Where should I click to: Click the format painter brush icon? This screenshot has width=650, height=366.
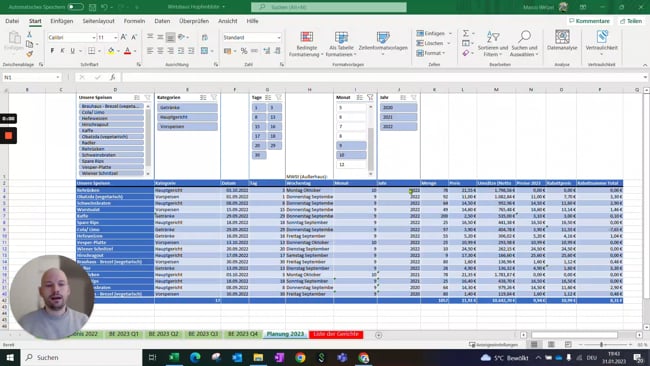tap(29, 54)
